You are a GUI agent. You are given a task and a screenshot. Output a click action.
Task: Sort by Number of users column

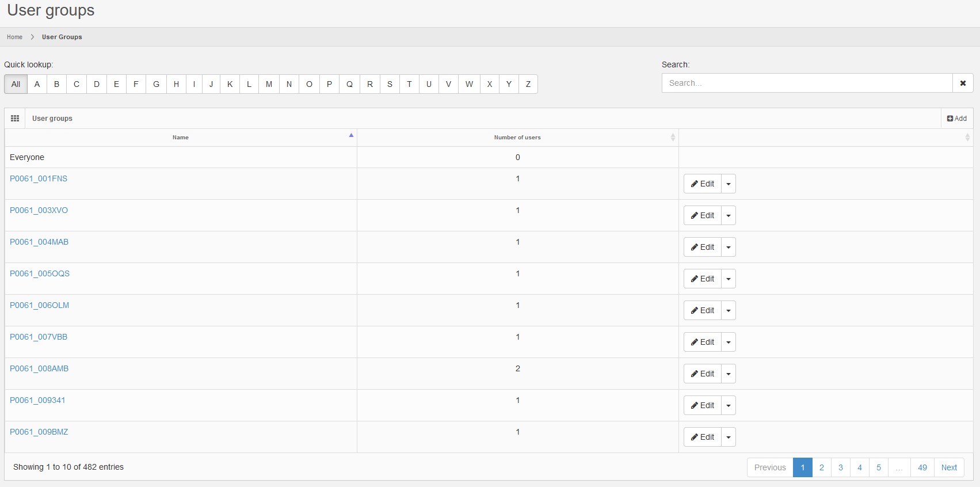517,138
